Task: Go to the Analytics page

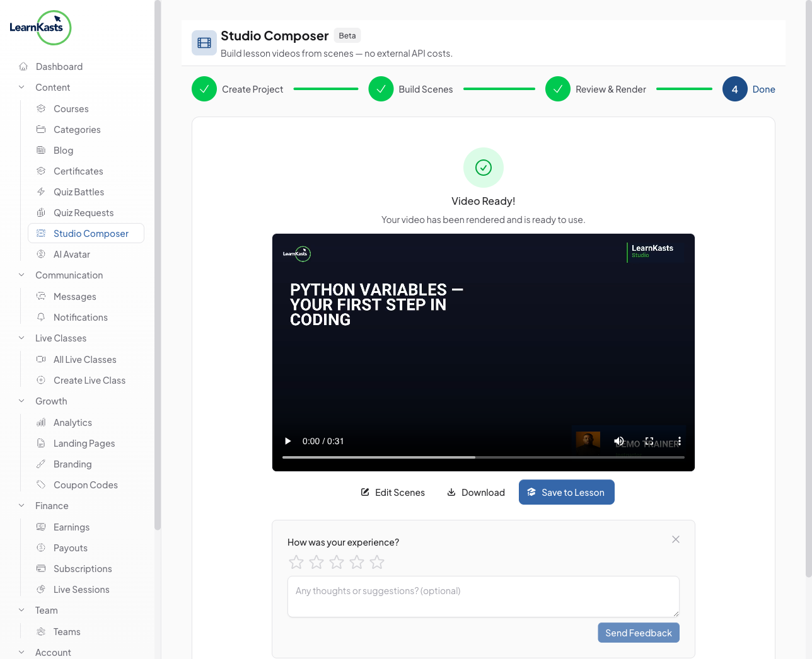Action: click(x=72, y=423)
